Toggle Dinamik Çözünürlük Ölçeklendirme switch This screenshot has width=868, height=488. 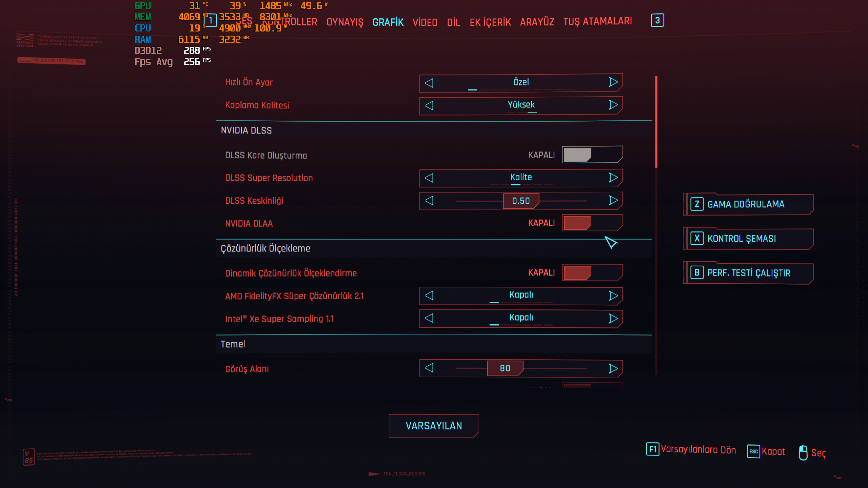tap(592, 273)
